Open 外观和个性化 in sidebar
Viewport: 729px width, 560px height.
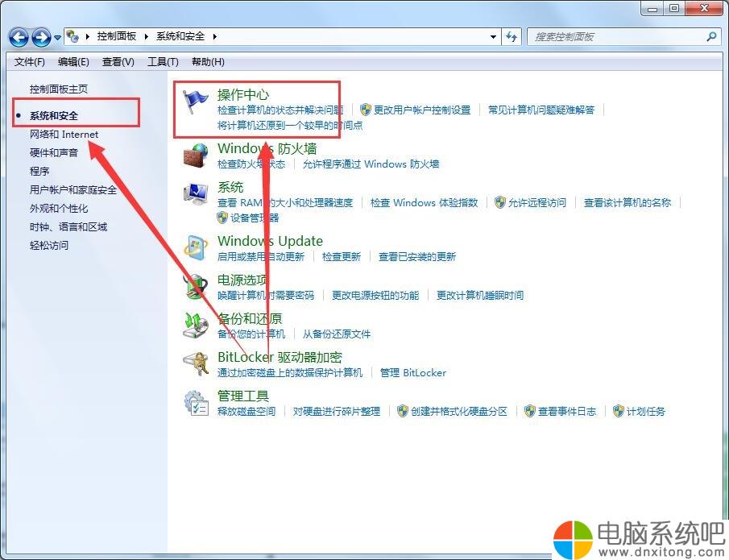click(x=59, y=209)
